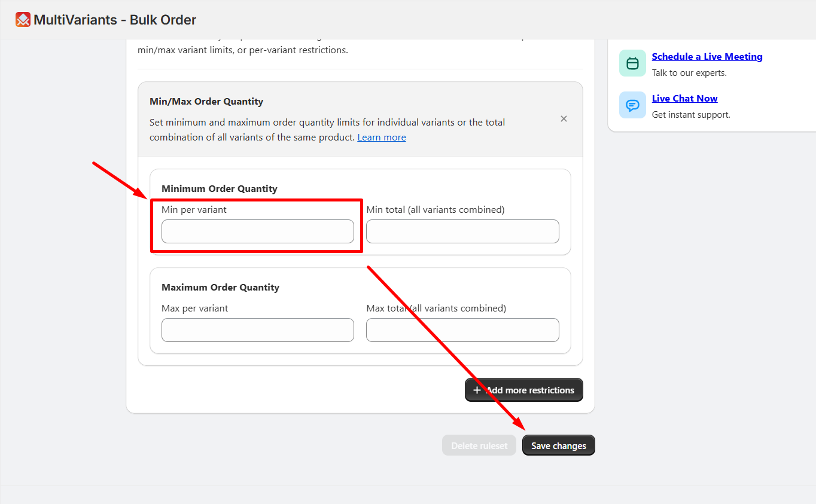816x504 pixels.
Task: Focus the Min total all variants combined field
Action: pos(462,231)
